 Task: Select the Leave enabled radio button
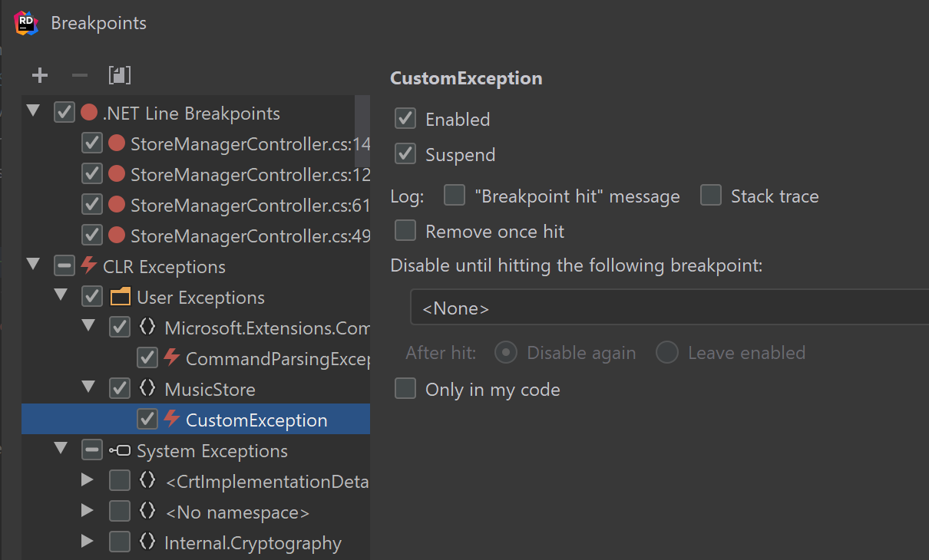(667, 353)
